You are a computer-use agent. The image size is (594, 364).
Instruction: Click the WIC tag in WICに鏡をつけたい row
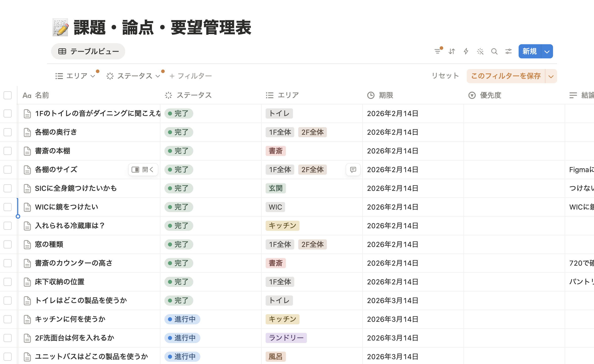pos(275,207)
